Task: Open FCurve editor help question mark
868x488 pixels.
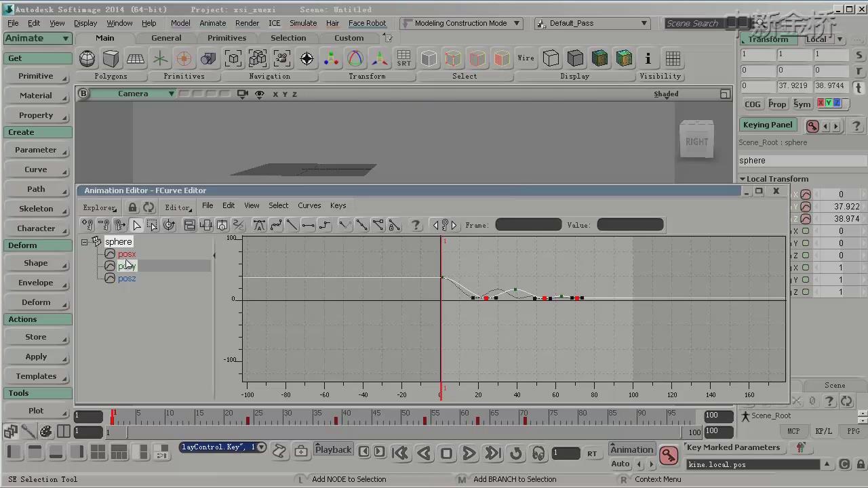Action: 416,225
